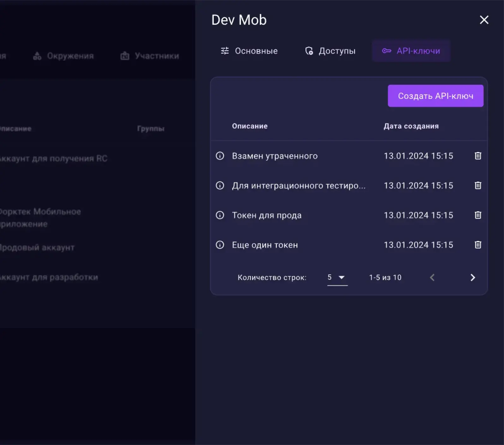Go to next page of API keys
The height and width of the screenshot is (445, 504).
click(472, 277)
